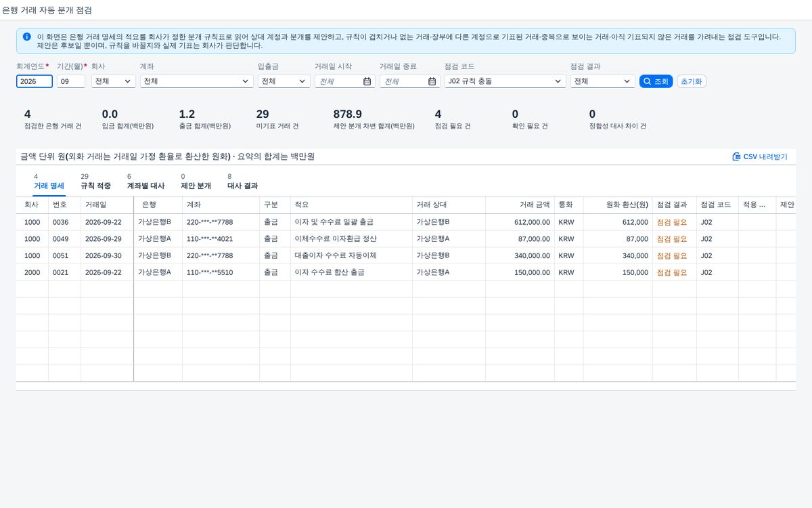Click the 적요 column header
This screenshot has width=812, height=508.
(x=351, y=205)
